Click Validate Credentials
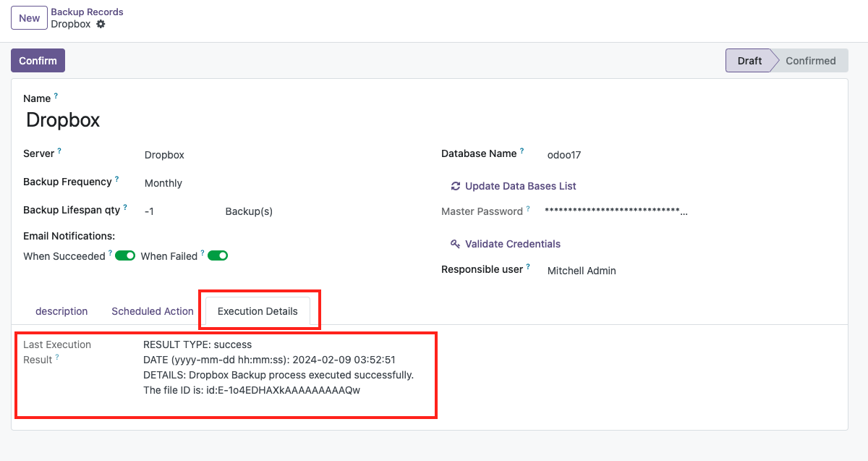 click(505, 244)
